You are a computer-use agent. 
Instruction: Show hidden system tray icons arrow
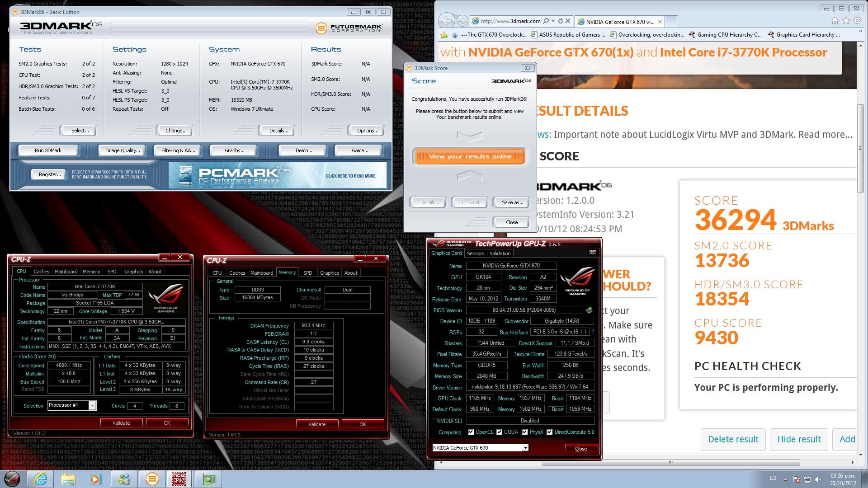(785, 479)
